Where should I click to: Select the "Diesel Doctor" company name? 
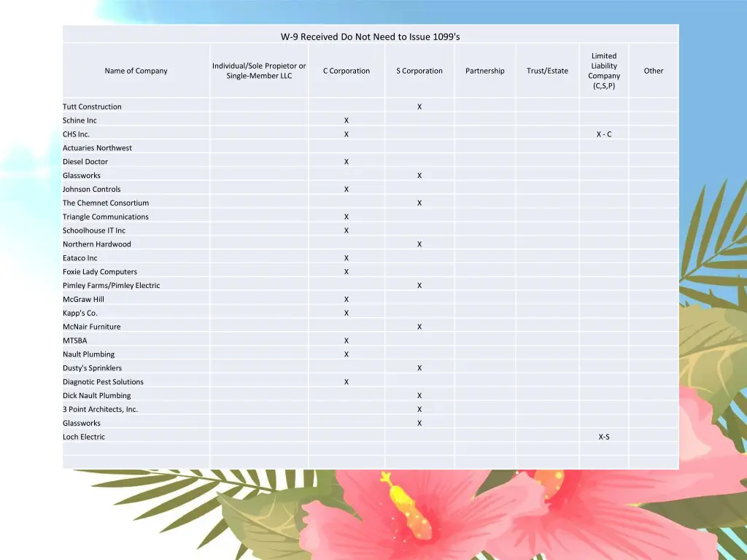(x=85, y=162)
